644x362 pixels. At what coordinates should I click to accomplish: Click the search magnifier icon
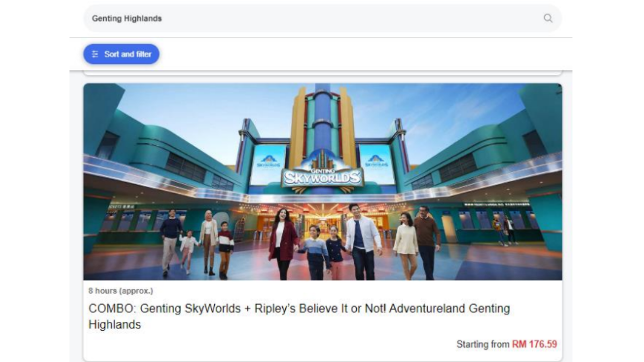(548, 18)
